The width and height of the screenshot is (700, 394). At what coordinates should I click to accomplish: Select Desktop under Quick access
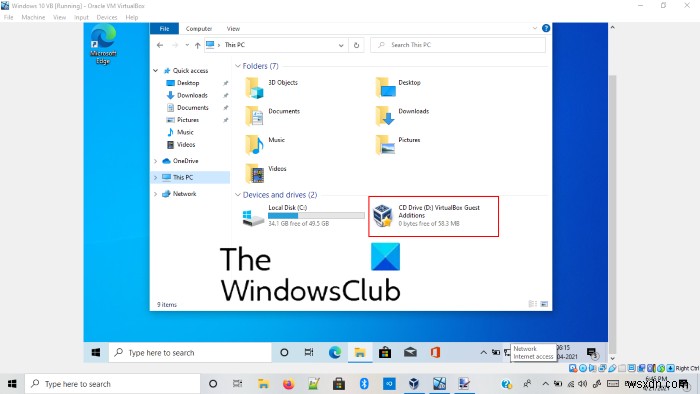coord(188,83)
